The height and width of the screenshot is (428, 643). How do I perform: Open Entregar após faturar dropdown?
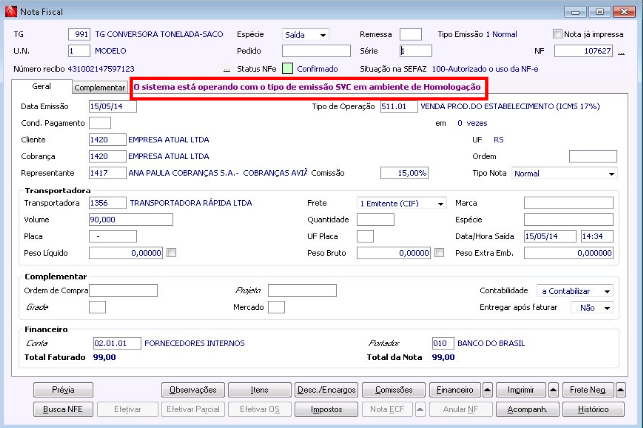607,307
